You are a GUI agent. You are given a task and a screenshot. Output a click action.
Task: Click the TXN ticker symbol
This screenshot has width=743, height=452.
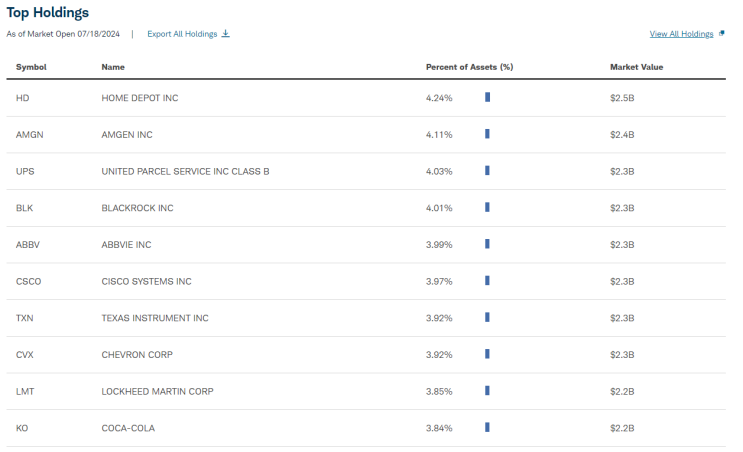pyautogui.click(x=26, y=318)
